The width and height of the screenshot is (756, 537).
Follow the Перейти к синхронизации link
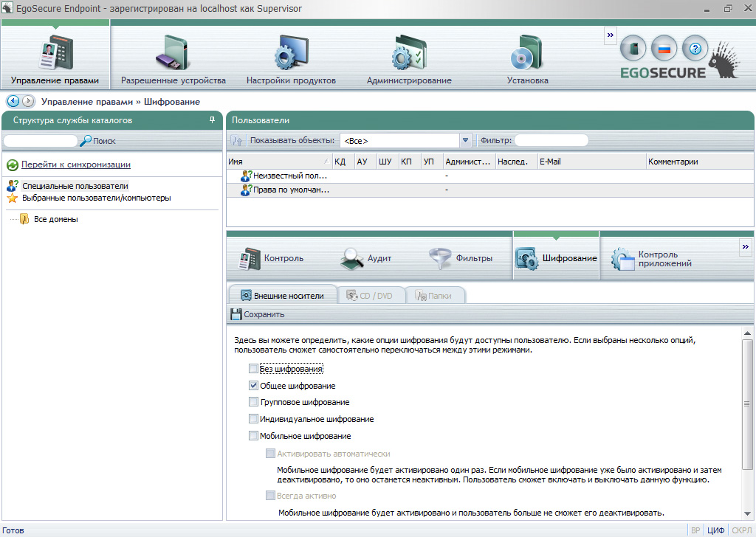point(76,164)
